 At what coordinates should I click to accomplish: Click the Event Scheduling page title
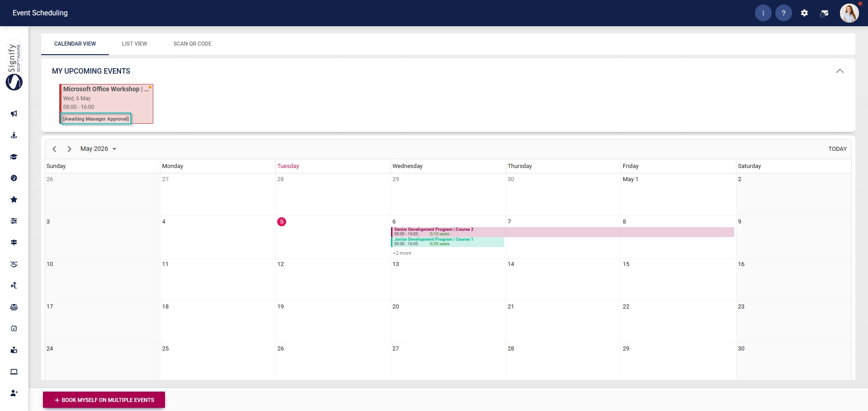pyautogui.click(x=40, y=13)
